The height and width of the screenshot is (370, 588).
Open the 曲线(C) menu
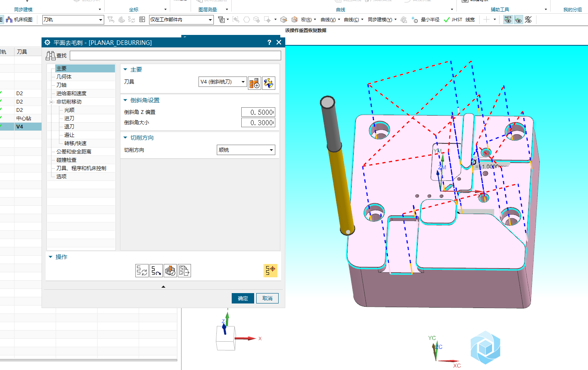coord(353,20)
